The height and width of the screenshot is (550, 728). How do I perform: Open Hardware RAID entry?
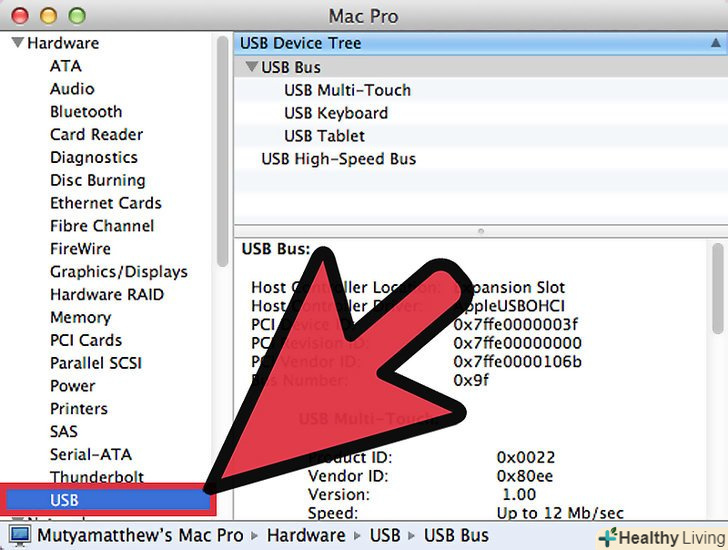coord(107,294)
